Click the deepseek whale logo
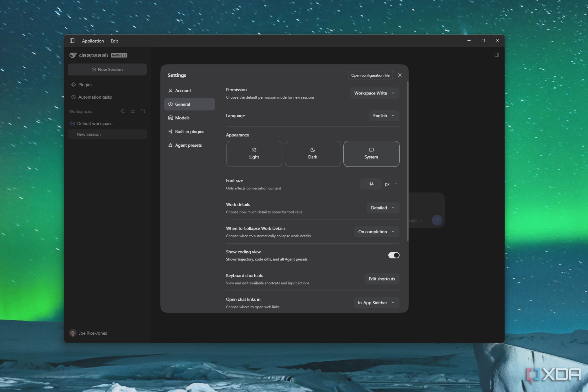This screenshot has width=588, height=392. coord(73,55)
